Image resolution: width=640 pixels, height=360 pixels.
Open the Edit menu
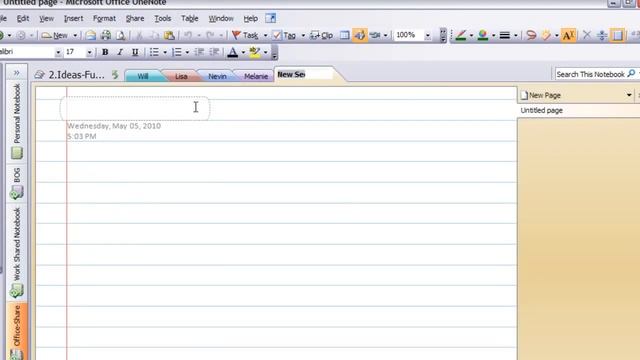pos(23,18)
